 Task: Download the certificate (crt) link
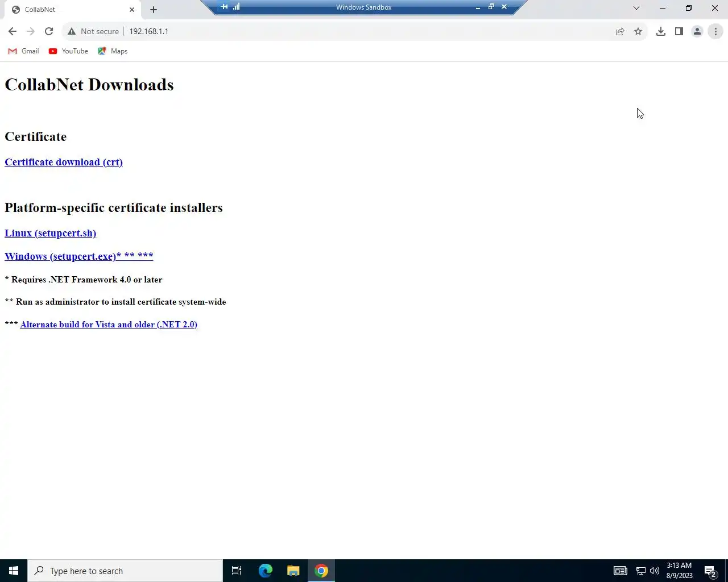pos(64,162)
